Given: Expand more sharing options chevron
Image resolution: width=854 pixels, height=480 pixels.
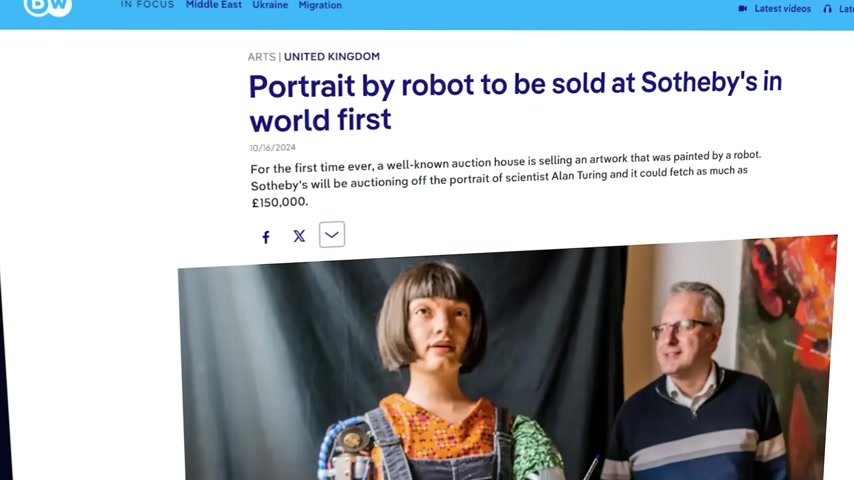Looking at the screenshot, I should point(332,234).
